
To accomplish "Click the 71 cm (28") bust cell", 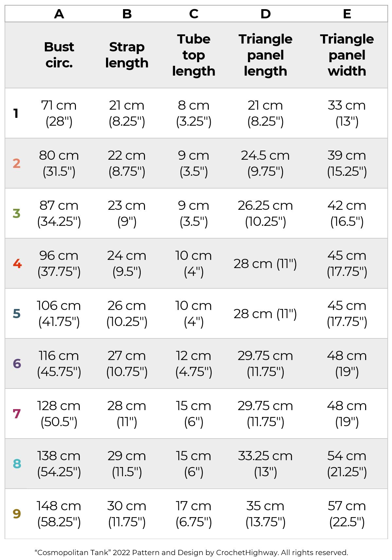I will coord(59,113).
